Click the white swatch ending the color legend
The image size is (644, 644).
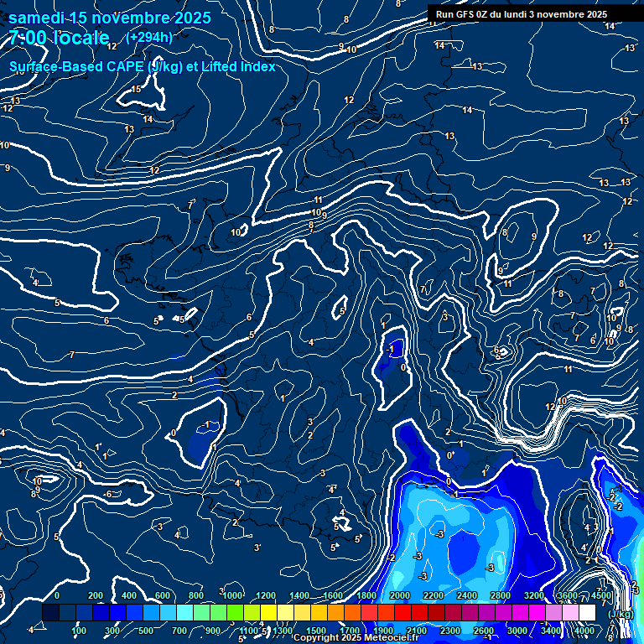pos(587,612)
